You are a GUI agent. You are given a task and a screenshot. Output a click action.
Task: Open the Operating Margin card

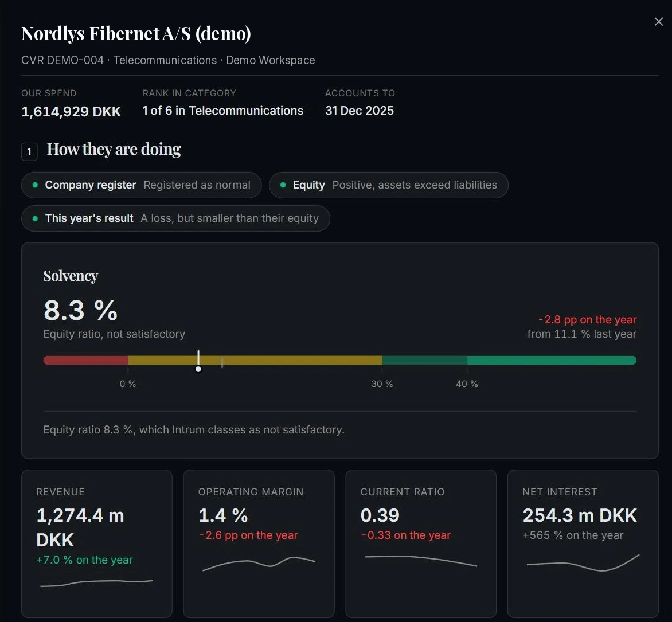(x=259, y=543)
